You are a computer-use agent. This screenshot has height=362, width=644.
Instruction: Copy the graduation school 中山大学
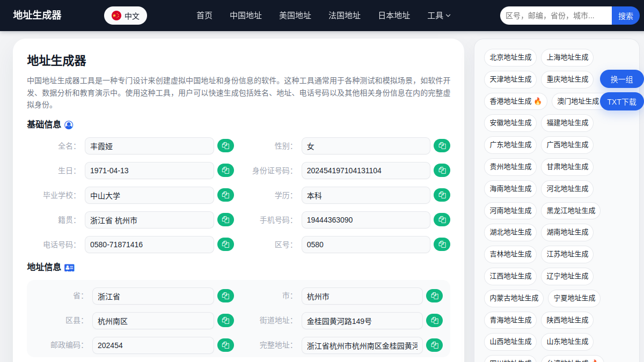[225, 195]
